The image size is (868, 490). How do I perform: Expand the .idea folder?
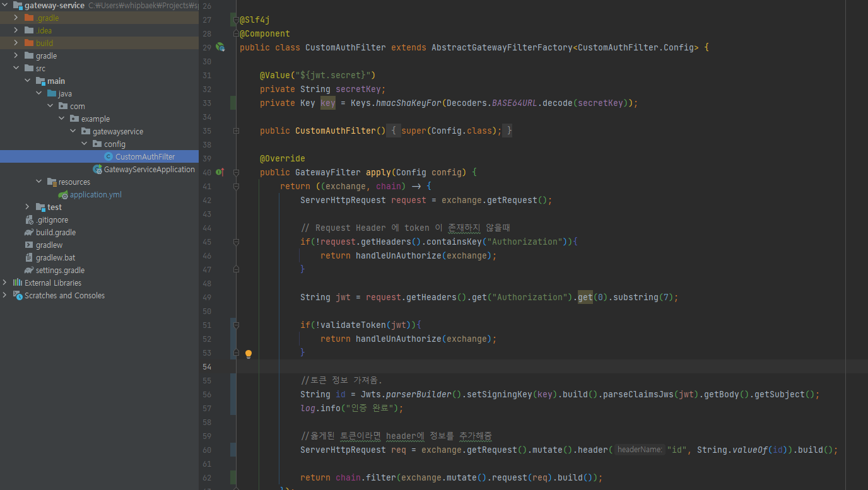pyautogui.click(x=16, y=30)
